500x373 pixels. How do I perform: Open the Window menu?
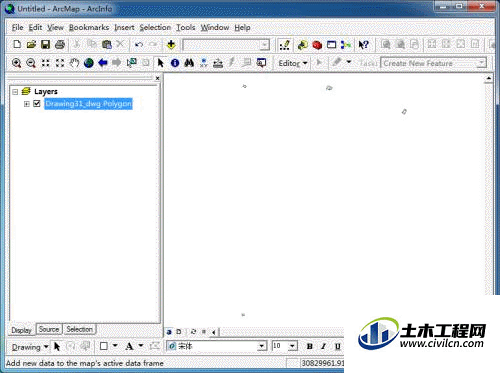pyautogui.click(x=215, y=28)
